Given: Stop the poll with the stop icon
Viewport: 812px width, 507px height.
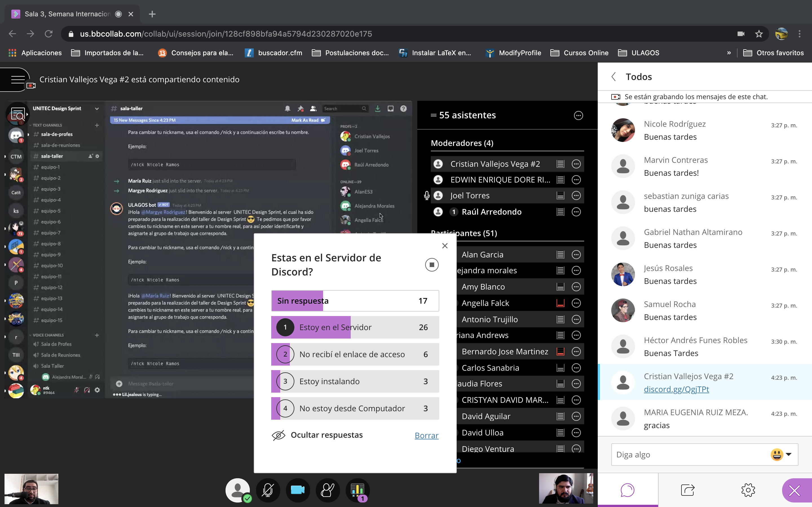Looking at the screenshot, I should (x=431, y=265).
